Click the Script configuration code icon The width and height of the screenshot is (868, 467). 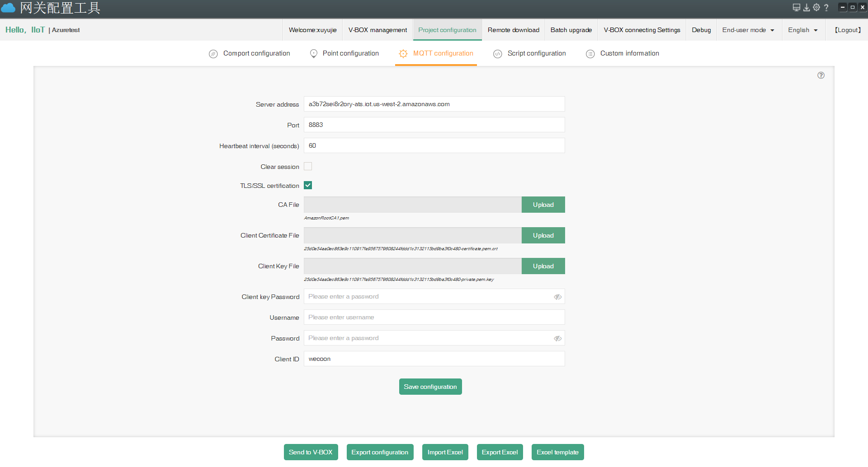(x=497, y=54)
